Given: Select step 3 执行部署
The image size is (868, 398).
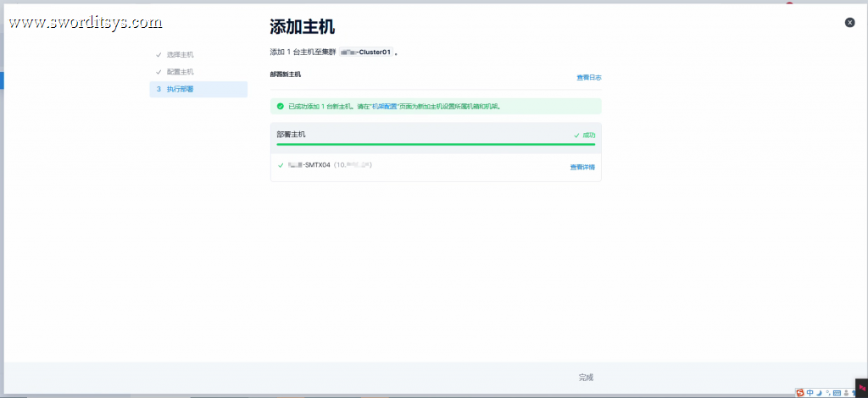Looking at the screenshot, I should tap(198, 89).
